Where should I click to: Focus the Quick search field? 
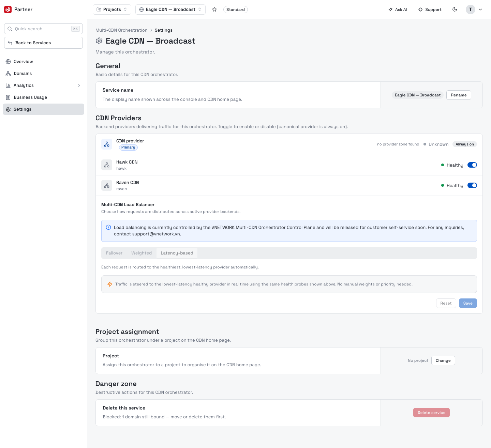pos(43,29)
